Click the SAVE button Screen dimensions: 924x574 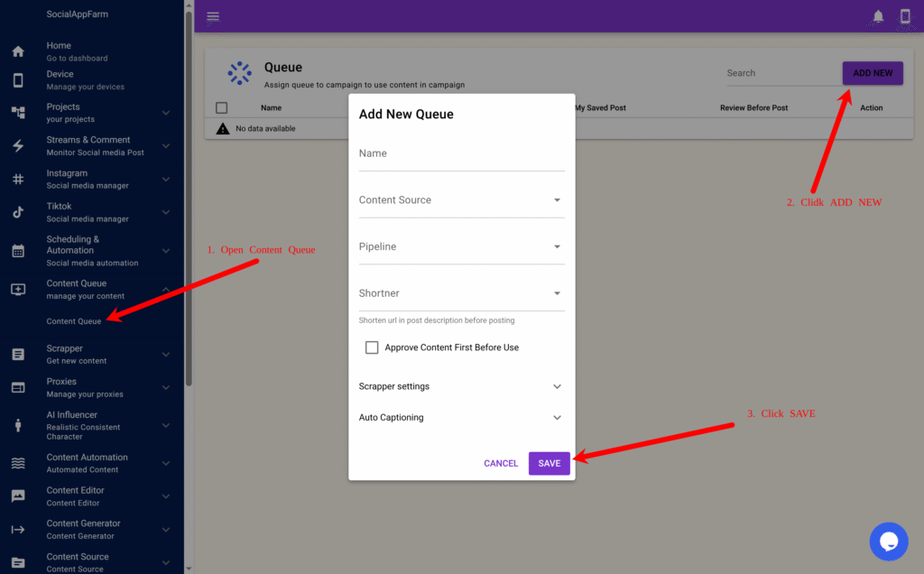point(549,463)
